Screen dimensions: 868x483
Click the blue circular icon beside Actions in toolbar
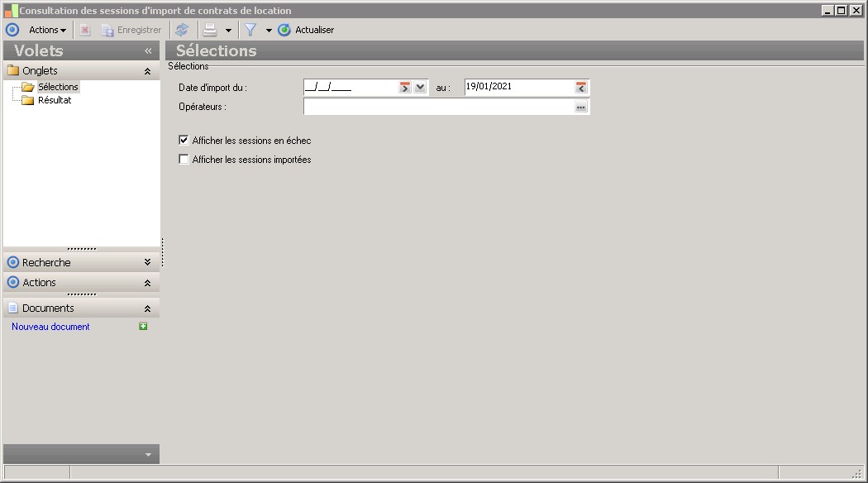pyautogui.click(x=12, y=30)
